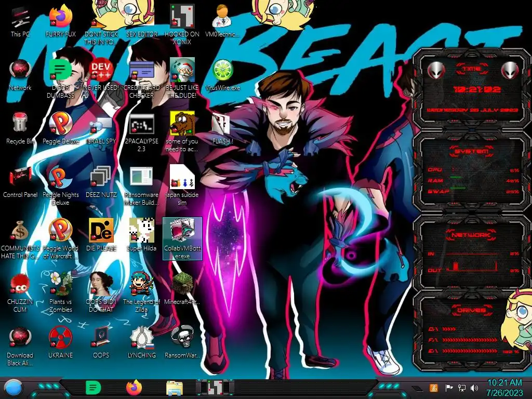Image resolution: width=532 pixels, height=399 pixels.
Task: Open Download Black Ali... shortcut
Action: click(20, 346)
